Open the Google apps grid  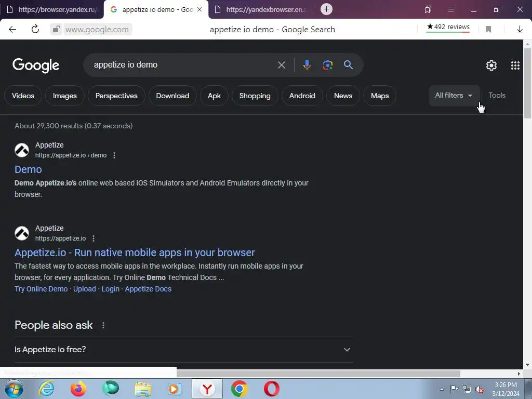coord(515,65)
